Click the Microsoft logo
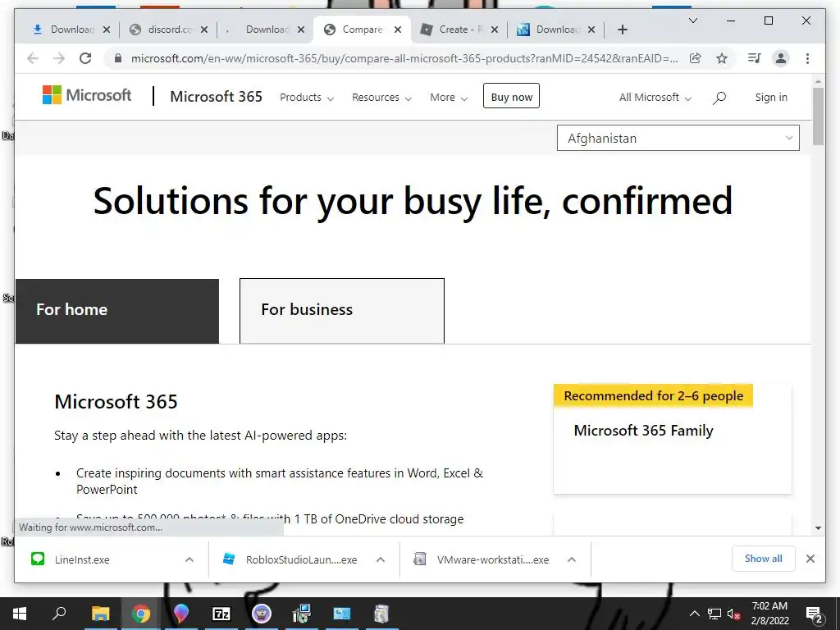 tap(87, 95)
